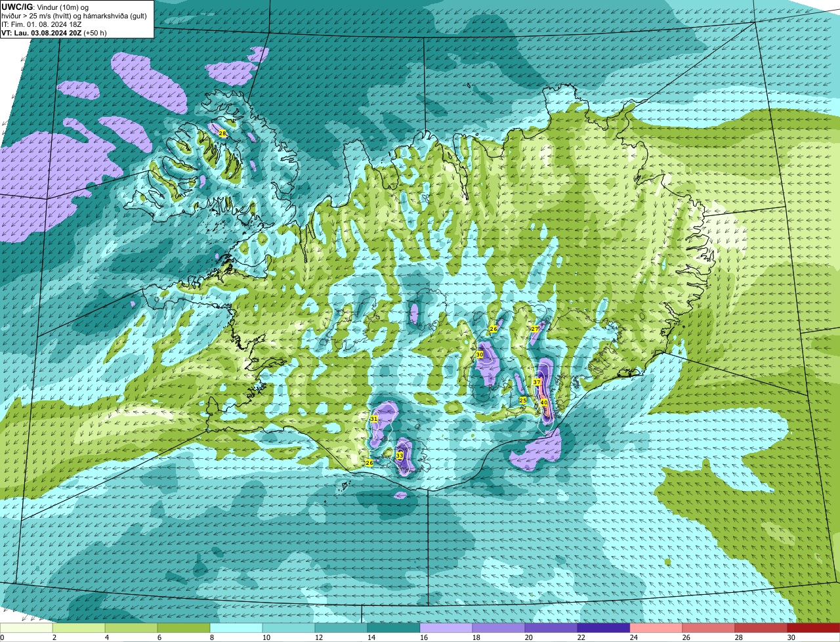The height and width of the screenshot is (642, 840).
Task: Select the 2–4 m/s legend color swatch
Action: (79, 628)
